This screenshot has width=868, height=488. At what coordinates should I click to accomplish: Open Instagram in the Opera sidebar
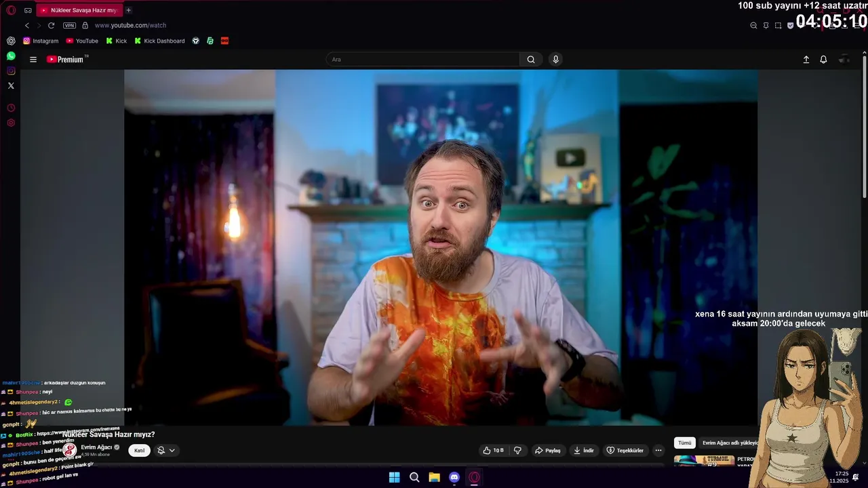(x=11, y=70)
